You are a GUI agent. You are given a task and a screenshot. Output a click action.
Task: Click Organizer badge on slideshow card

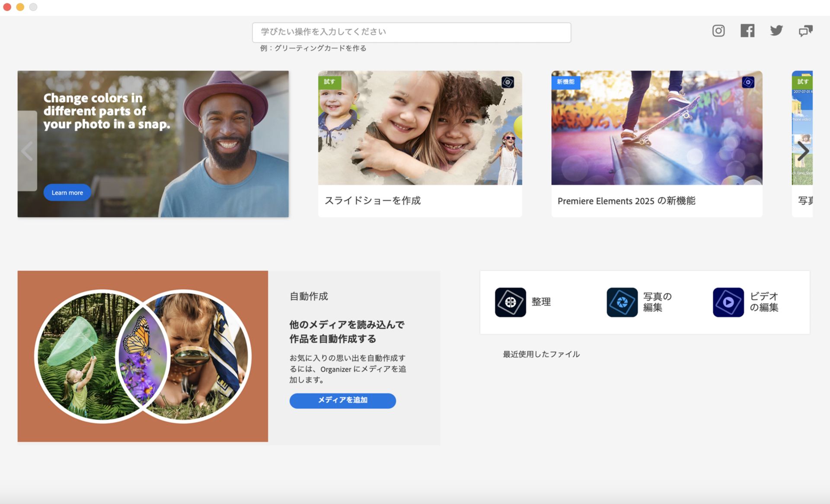coord(508,82)
